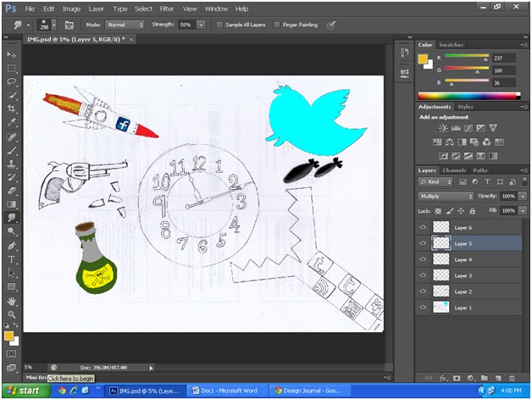Screen dimensions: 532x400
Task: Select the Dodge tool
Action: click(x=12, y=231)
